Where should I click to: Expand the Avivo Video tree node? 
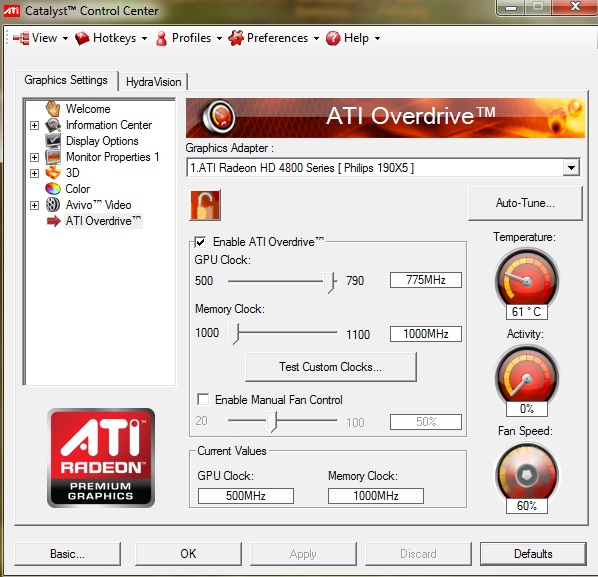(34, 205)
